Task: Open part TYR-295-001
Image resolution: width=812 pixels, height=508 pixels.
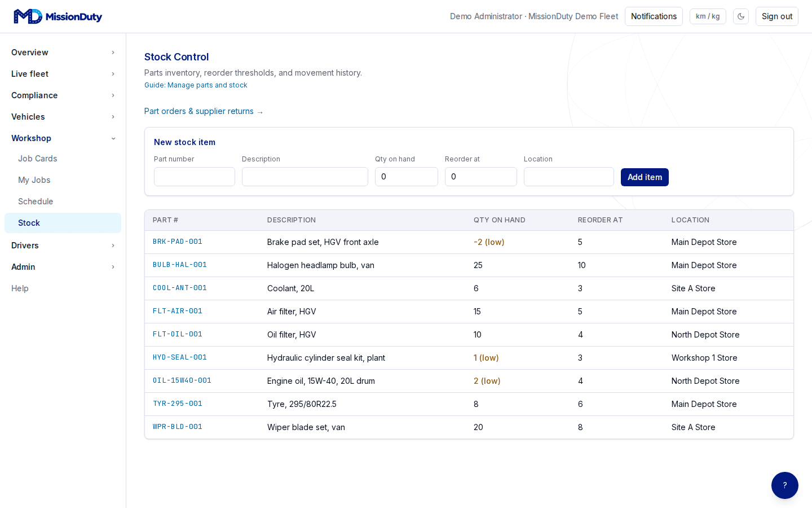Action: 178,404
